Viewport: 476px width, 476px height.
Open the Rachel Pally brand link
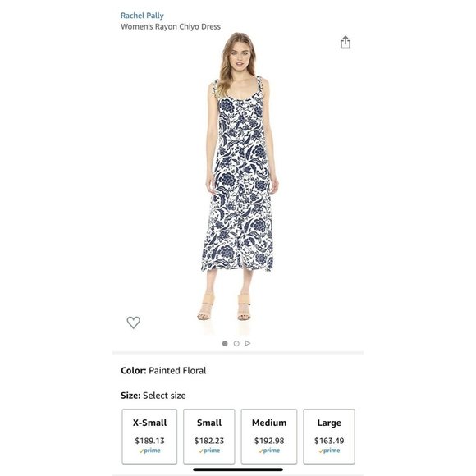(x=142, y=16)
